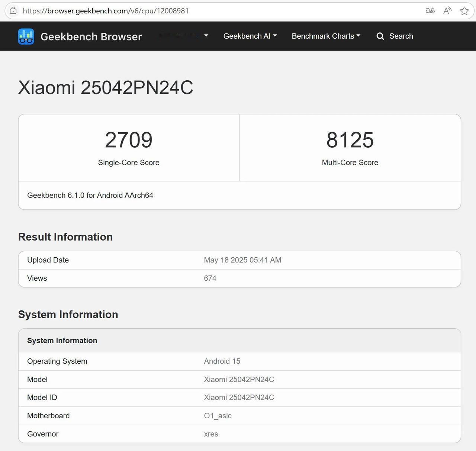This screenshot has width=476, height=451.
Task: Expand the Geekbench AI dropdown
Action: tap(250, 36)
